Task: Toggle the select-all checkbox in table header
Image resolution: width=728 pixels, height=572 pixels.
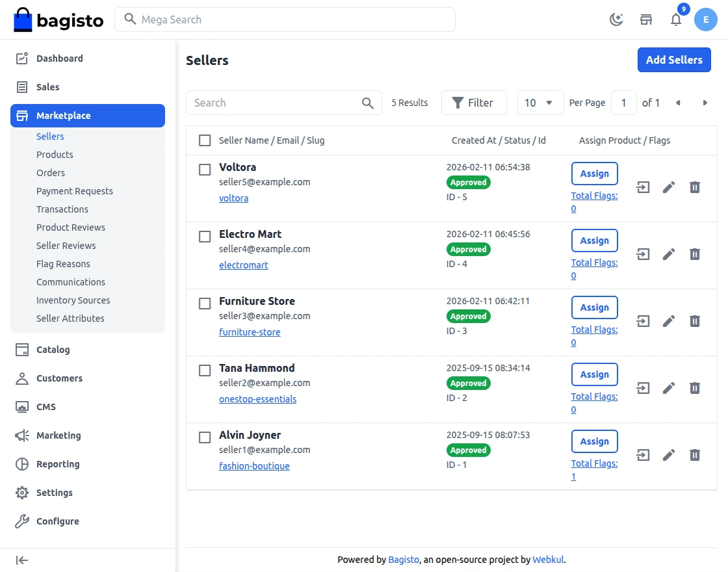Action: [205, 140]
